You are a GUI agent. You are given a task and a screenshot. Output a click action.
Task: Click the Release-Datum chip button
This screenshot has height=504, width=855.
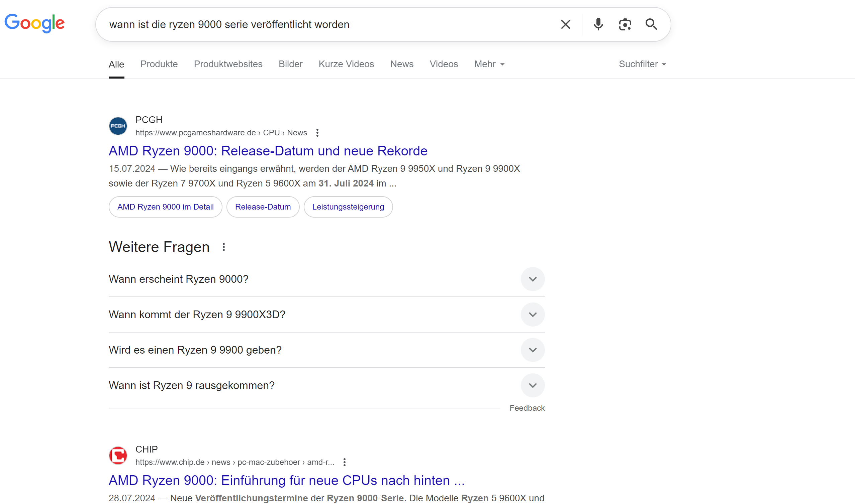pyautogui.click(x=263, y=207)
